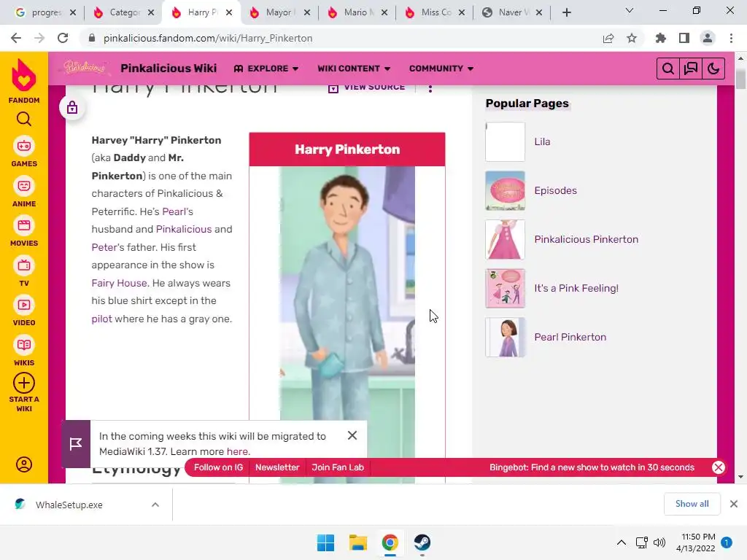
Task: Open the TV section icon
Action: pos(24,265)
